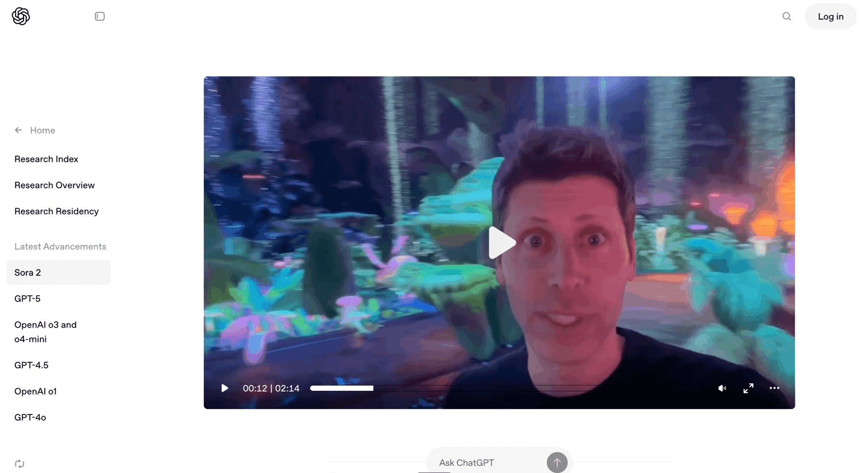The image size is (868, 473).
Task: Open the Research Overview page
Action: point(54,185)
